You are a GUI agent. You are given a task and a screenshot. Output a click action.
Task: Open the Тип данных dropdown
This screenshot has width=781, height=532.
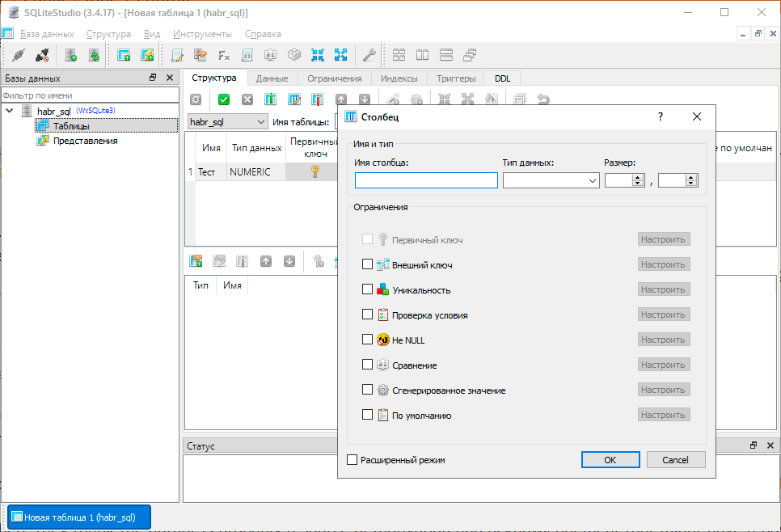[551, 180]
